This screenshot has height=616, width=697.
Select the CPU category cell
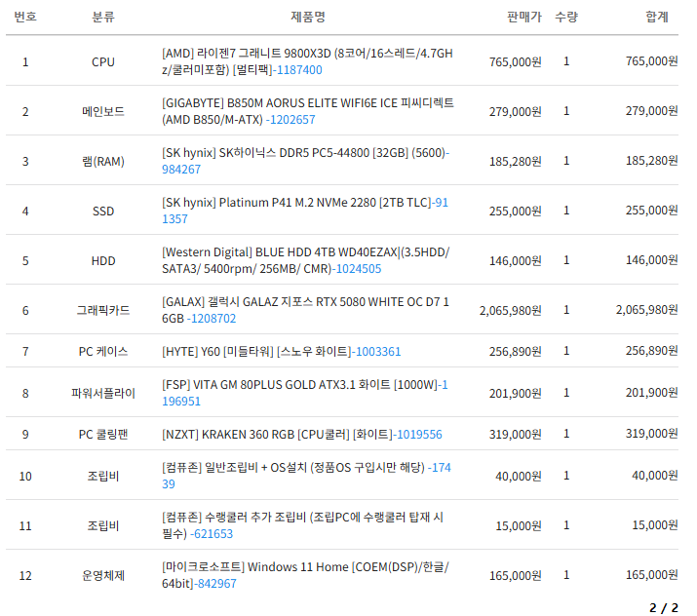[103, 61]
